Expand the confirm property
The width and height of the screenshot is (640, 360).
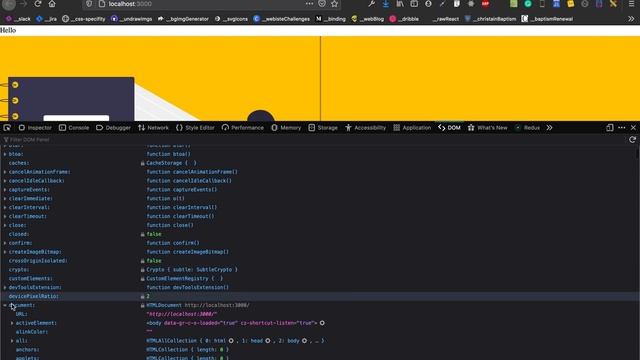[x=5, y=243]
